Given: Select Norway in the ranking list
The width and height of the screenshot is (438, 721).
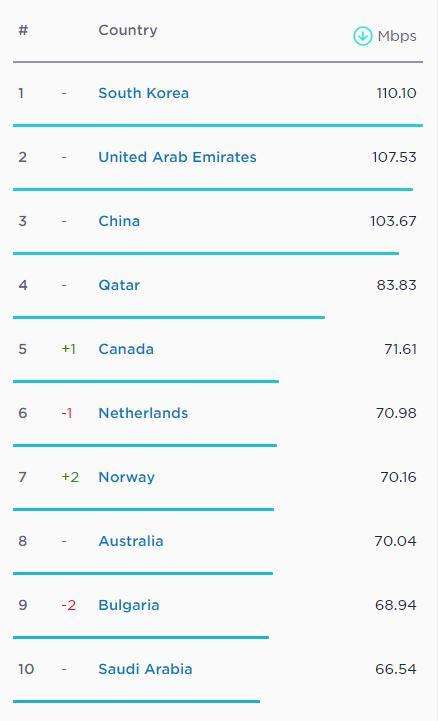Looking at the screenshot, I should pos(126,477).
